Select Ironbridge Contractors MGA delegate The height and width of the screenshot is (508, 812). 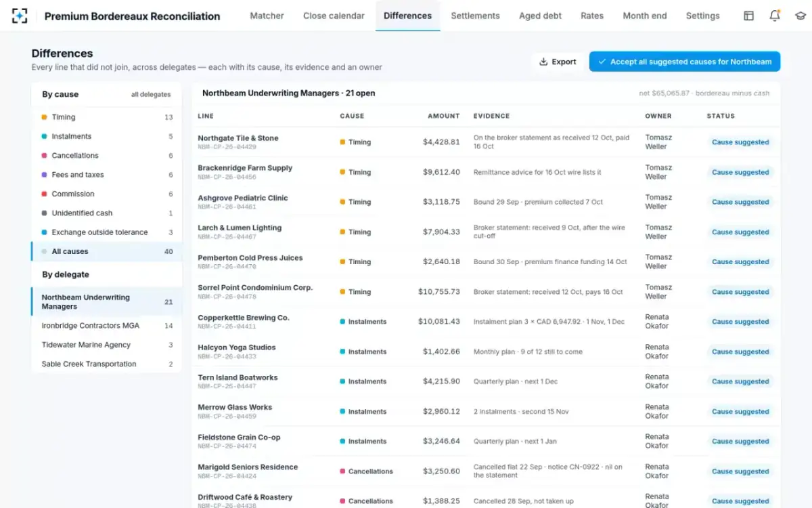[x=106, y=326]
